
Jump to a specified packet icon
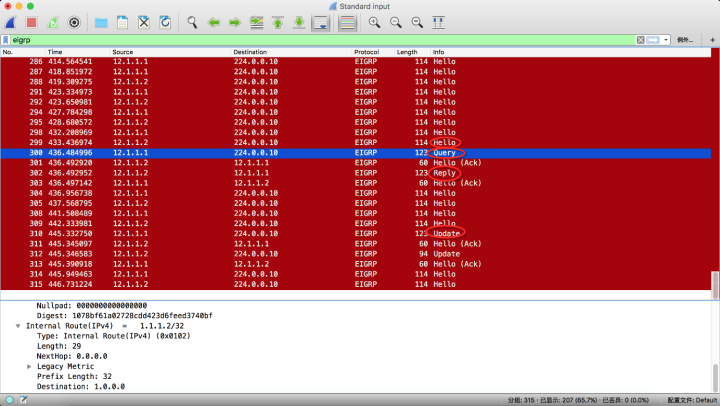(x=256, y=23)
